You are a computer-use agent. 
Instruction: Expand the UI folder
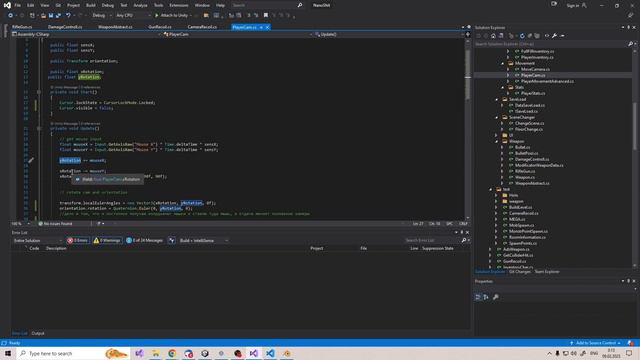497,135
